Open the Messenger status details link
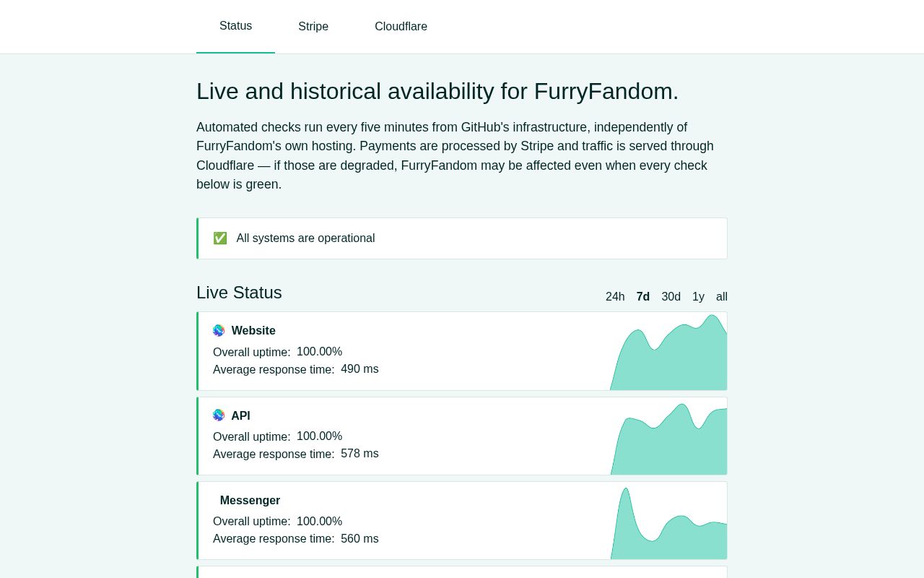The width and height of the screenshot is (924, 578). 250,501
